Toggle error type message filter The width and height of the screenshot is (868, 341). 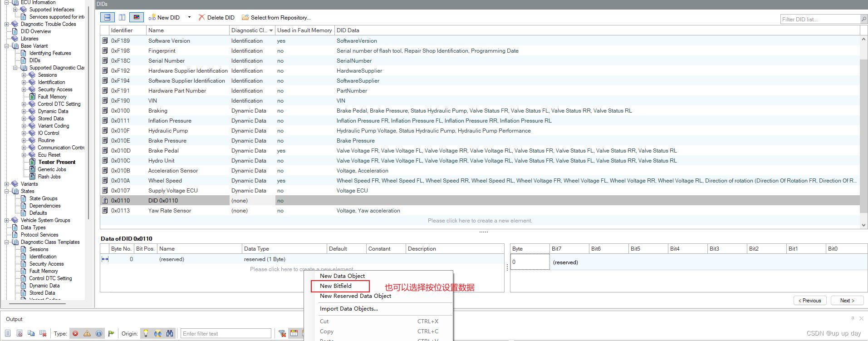pos(75,333)
